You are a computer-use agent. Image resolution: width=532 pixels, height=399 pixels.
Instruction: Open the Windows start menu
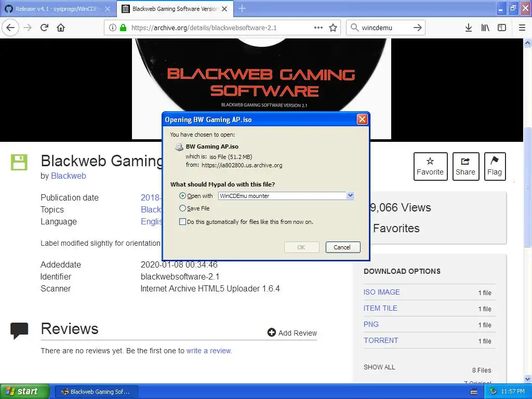(24, 391)
